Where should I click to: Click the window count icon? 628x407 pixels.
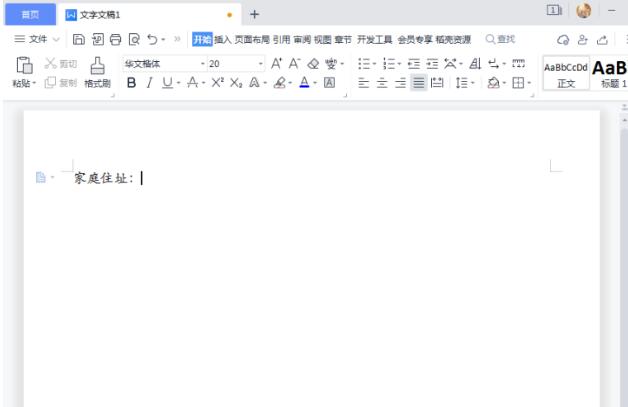(554, 10)
